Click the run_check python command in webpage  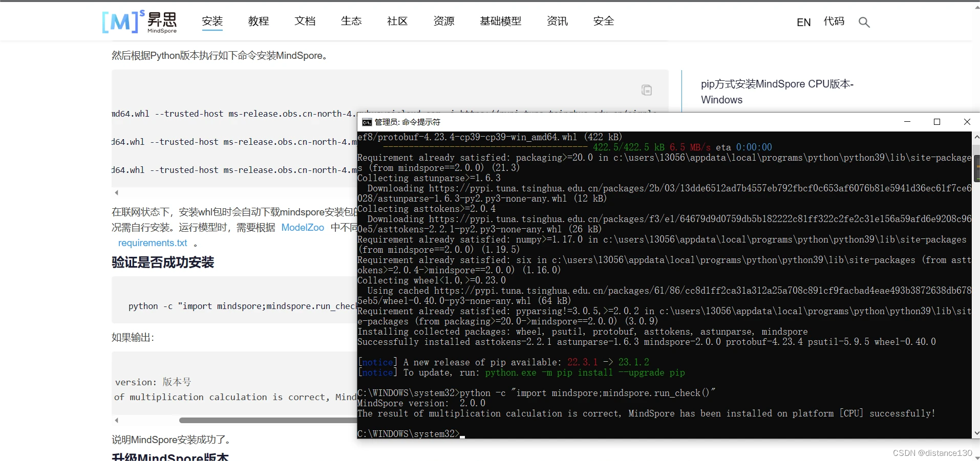point(243,306)
